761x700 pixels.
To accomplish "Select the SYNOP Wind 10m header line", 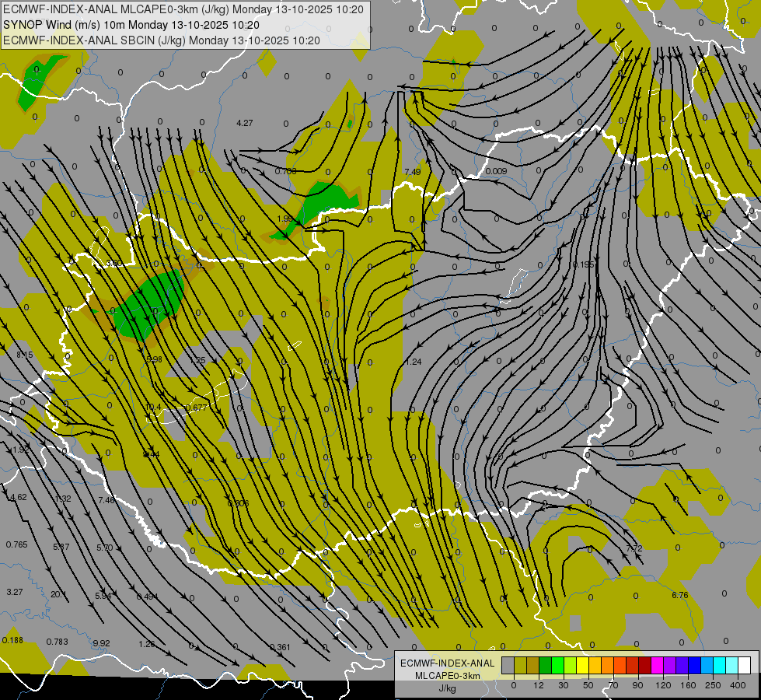I will click(131, 25).
